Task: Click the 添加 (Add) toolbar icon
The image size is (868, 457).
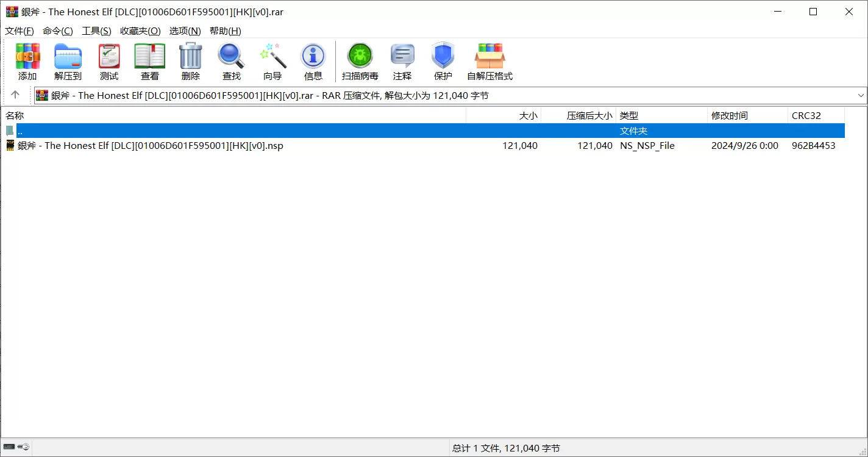Action: [x=27, y=60]
